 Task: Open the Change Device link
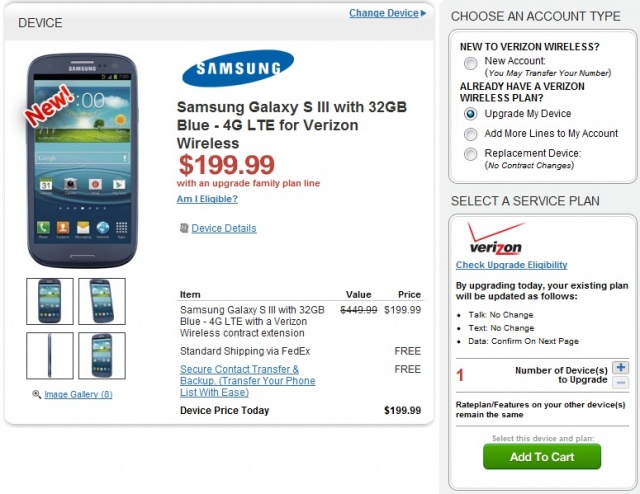coord(384,13)
